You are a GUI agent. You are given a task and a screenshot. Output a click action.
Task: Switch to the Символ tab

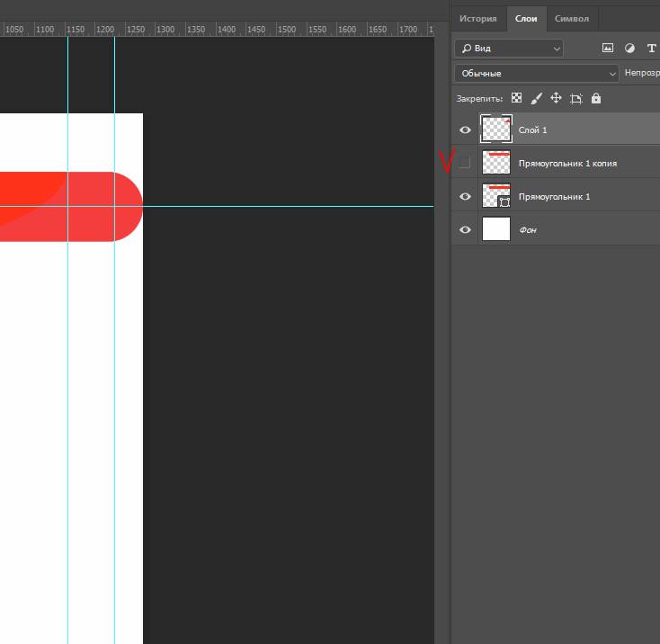[x=572, y=18]
